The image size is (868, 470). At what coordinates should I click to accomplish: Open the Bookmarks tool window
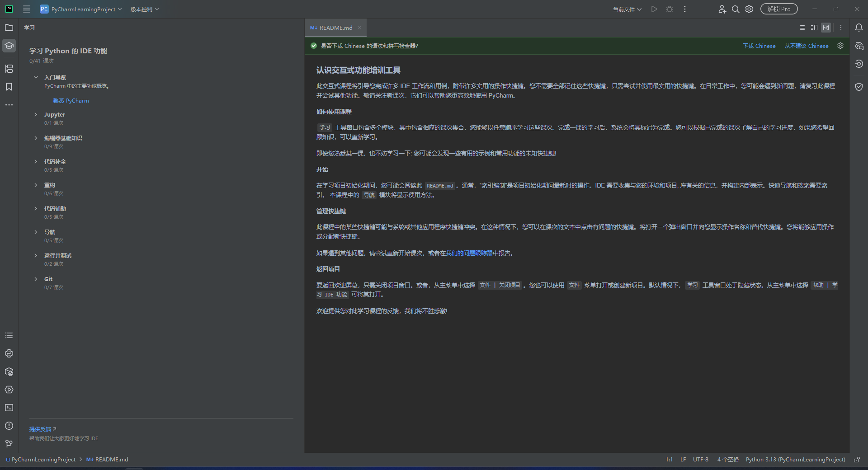click(x=9, y=87)
